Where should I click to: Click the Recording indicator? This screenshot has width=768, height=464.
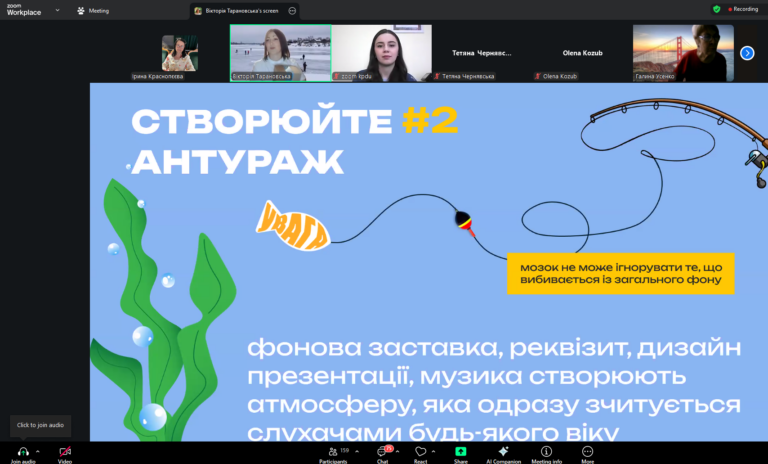(743, 9)
